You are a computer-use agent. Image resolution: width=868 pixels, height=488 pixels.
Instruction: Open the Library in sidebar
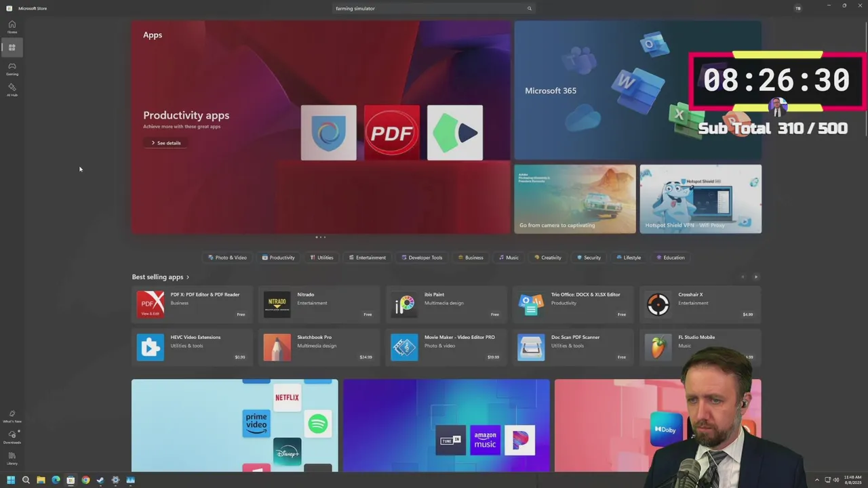point(12,458)
